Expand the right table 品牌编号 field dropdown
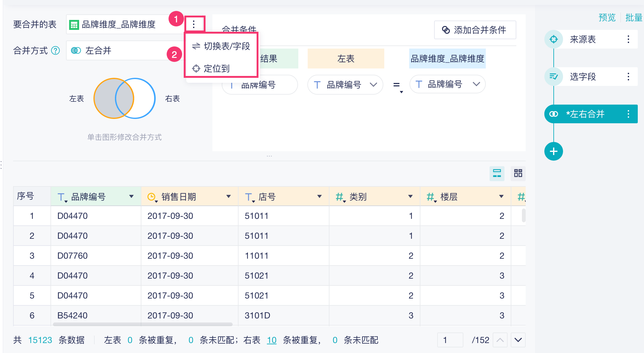This screenshot has width=644, height=353. 476,84
